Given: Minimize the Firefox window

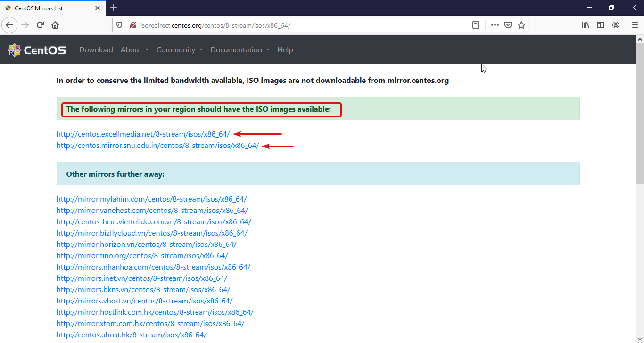Looking at the screenshot, I should 590,8.
